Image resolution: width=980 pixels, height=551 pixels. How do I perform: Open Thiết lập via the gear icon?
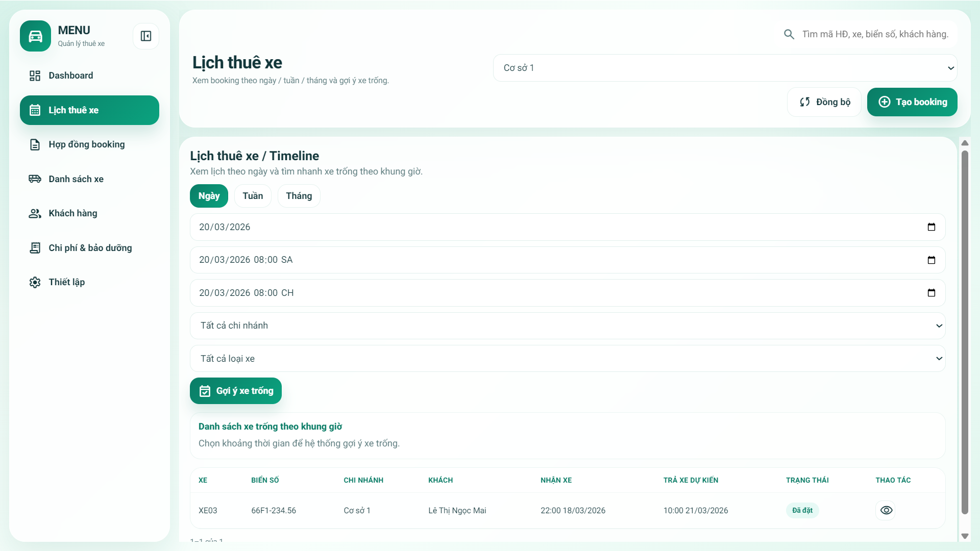point(35,282)
